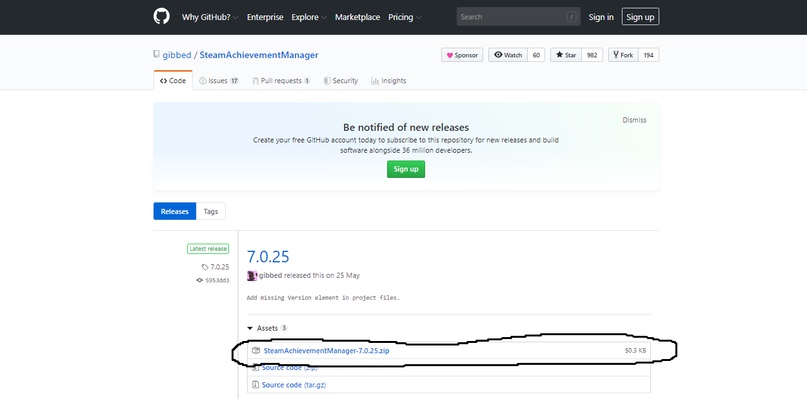Click the repository book icon
The image size is (807, 399).
coord(156,55)
